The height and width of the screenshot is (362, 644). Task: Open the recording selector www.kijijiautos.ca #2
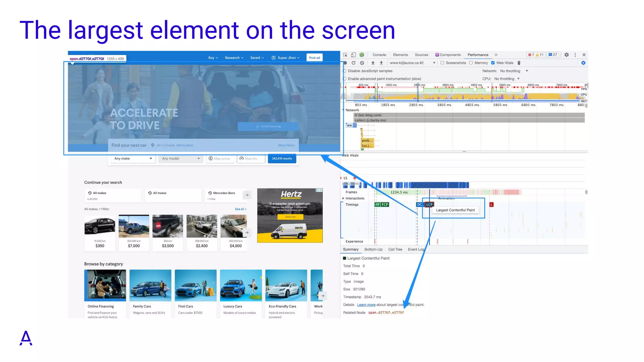[x=412, y=63]
